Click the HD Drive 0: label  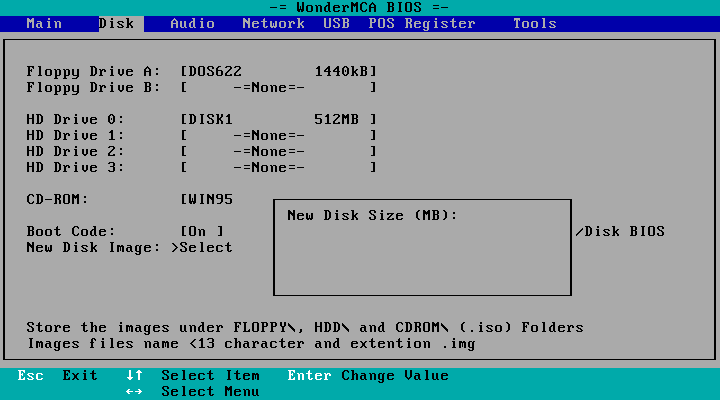coord(75,119)
